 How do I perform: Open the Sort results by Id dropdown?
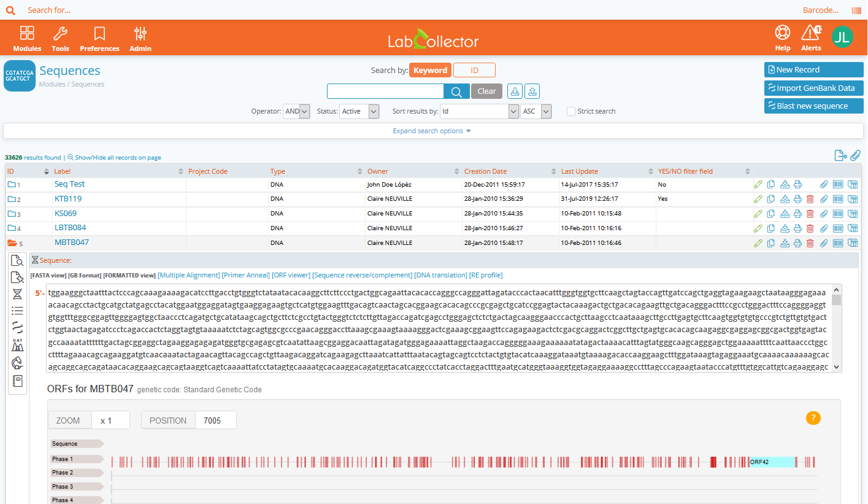point(480,111)
